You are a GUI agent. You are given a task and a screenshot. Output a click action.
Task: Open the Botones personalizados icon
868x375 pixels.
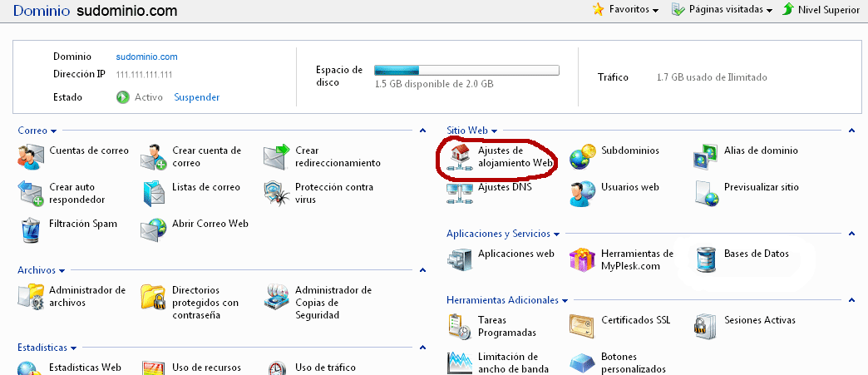pos(582,363)
